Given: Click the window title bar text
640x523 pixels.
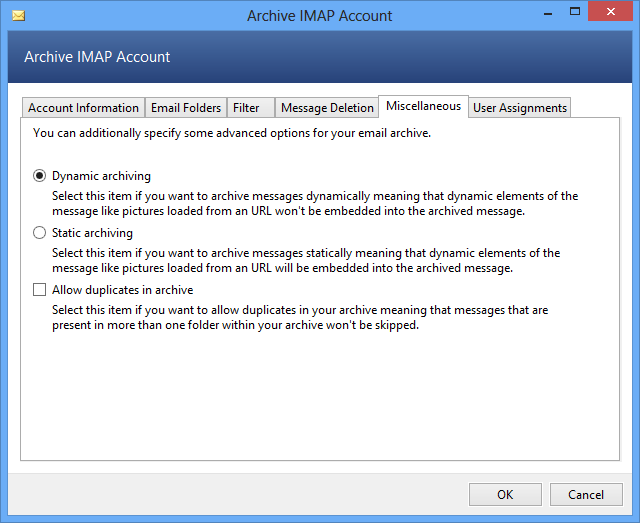Looking at the screenshot, I should pos(320,16).
